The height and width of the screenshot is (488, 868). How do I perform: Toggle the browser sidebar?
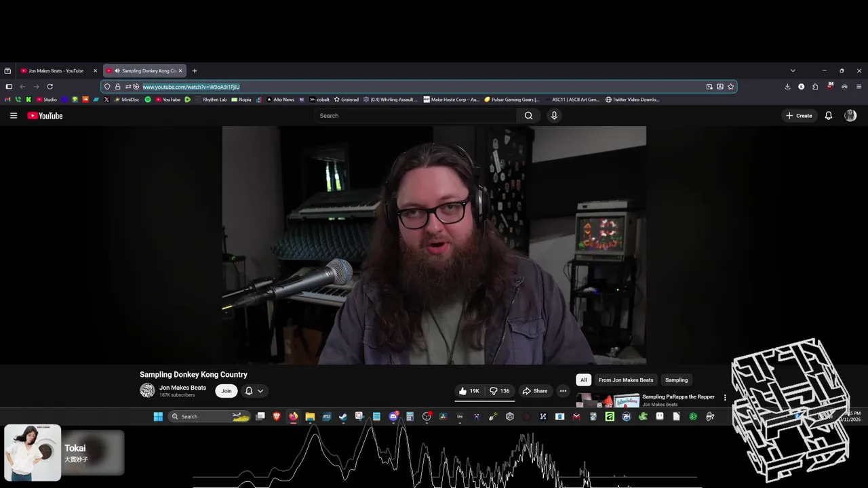[9, 87]
